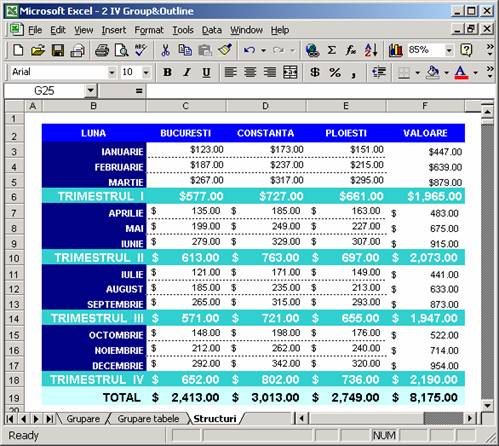Click the AutoSum sigma icon

click(x=331, y=51)
